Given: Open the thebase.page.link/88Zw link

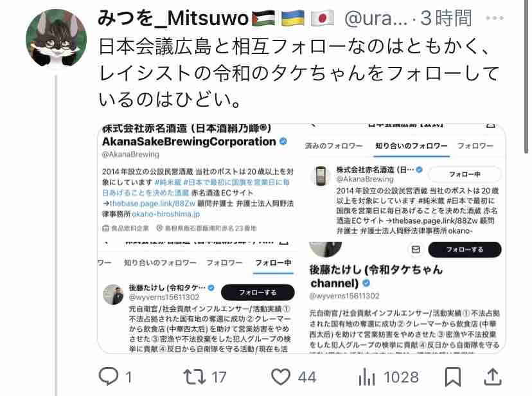Looking at the screenshot, I should pyautogui.click(x=152, y=203).
